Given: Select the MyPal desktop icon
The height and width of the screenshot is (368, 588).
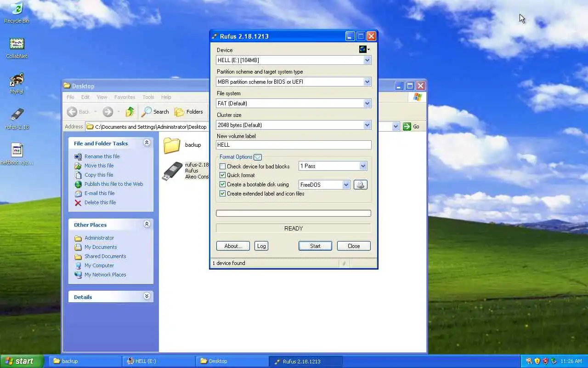Looking at the screenshot, I should point(17,83).
